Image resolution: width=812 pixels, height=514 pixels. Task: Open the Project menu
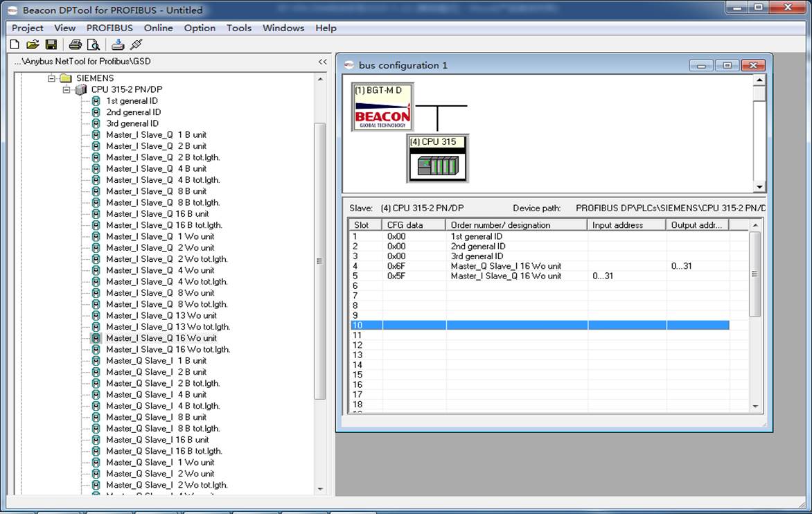28,28
